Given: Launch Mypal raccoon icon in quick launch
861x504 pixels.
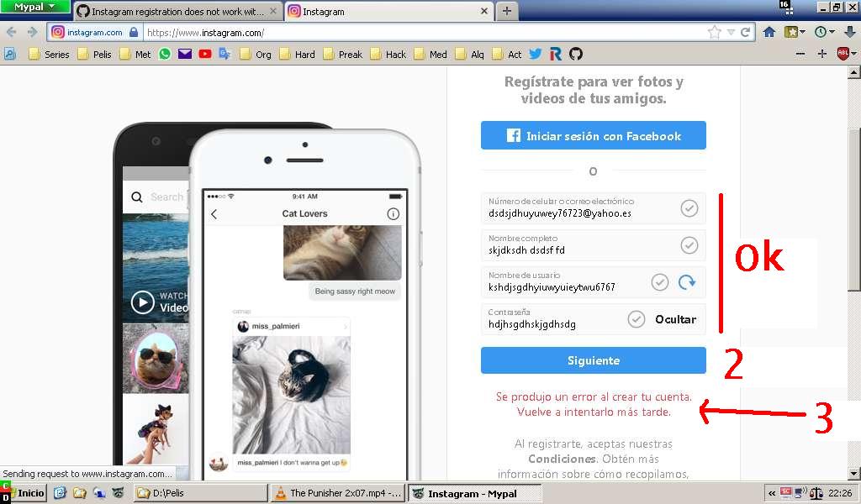Looking at the screenshot, I should [118, 493].
